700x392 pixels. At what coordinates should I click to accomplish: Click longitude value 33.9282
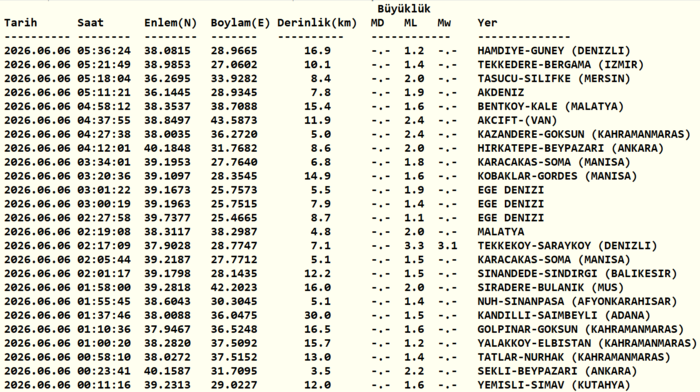(234, 78)
